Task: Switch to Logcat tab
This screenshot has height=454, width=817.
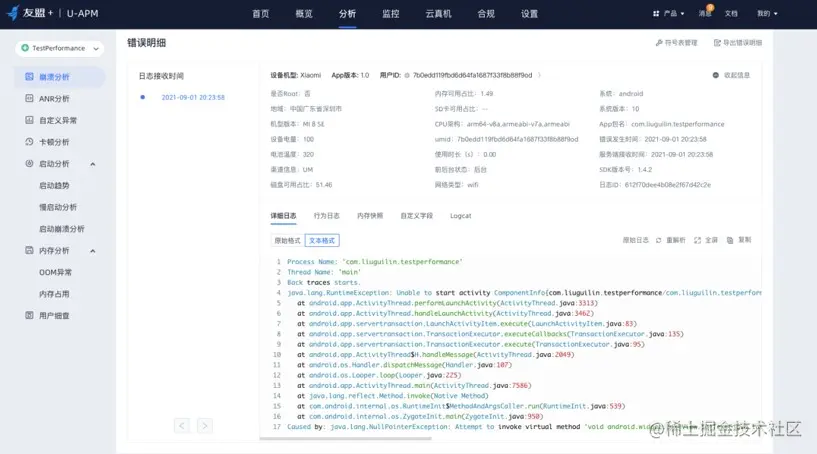Action: tap(461, 216)
